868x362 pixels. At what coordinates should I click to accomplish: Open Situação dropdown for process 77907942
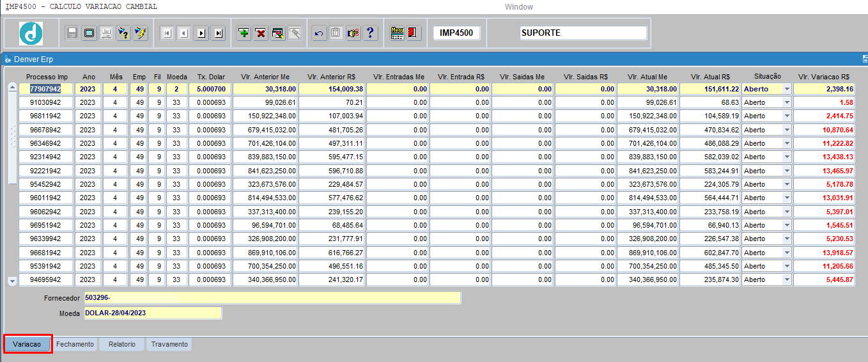[787, 89]
